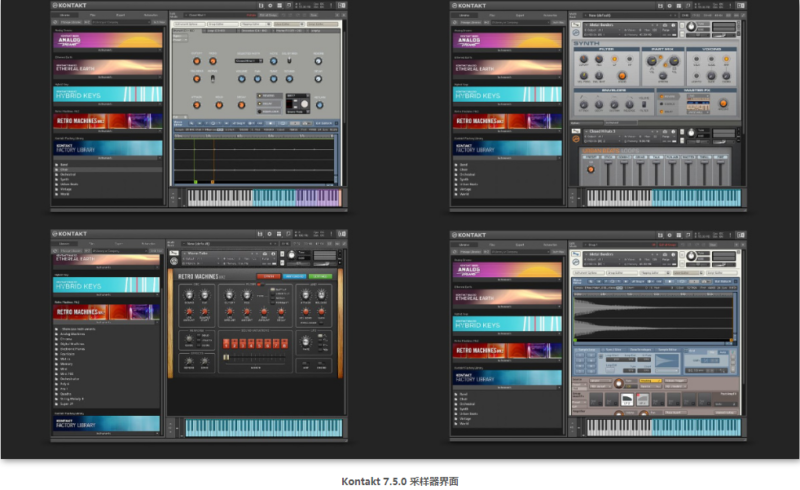Image resolution: width=800 pixels, height=490 pixels.
Task: Click the green page button in Retro Machines panel
Action: [320, 276]
